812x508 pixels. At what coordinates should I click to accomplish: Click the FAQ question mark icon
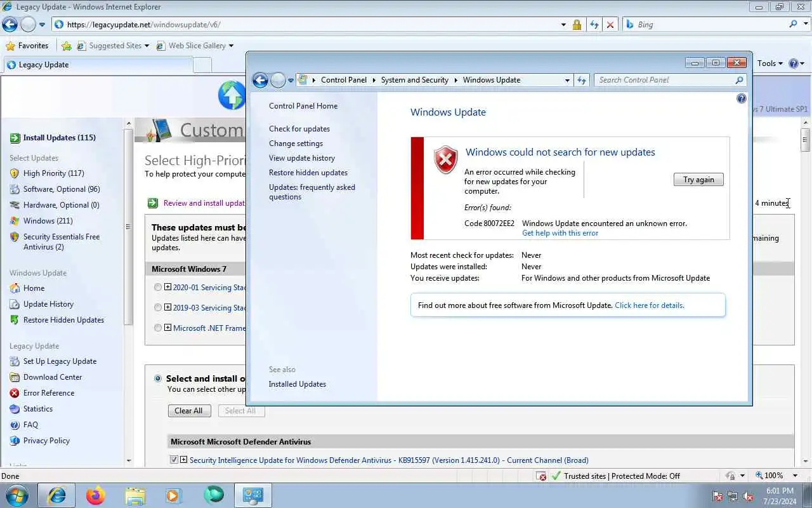[15, 425]
